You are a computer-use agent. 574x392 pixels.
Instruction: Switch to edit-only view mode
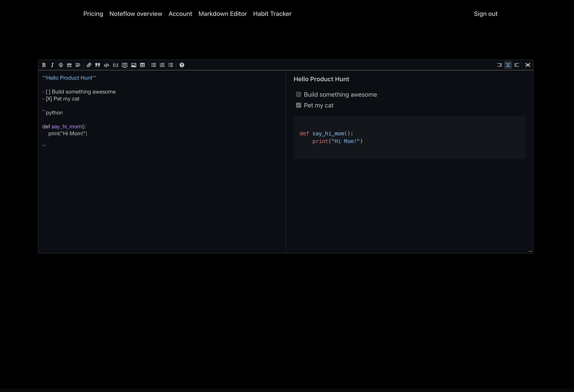[499, 65]
